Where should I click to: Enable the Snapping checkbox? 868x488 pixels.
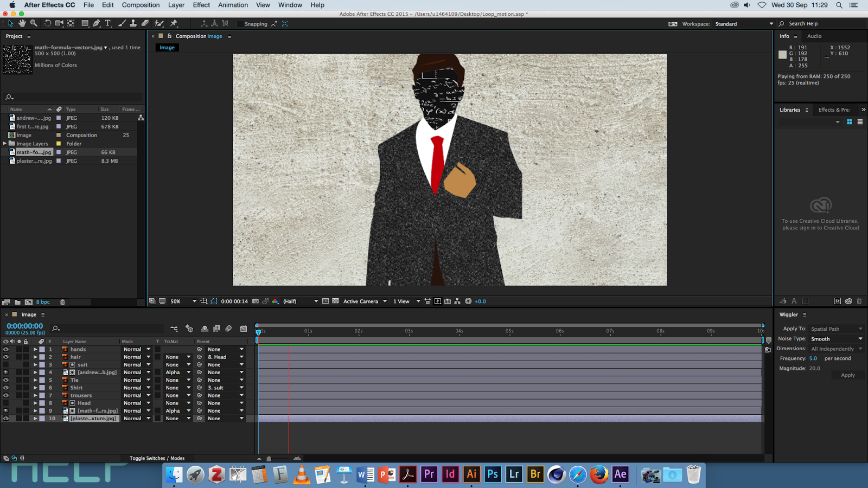[x=240, y=24]
